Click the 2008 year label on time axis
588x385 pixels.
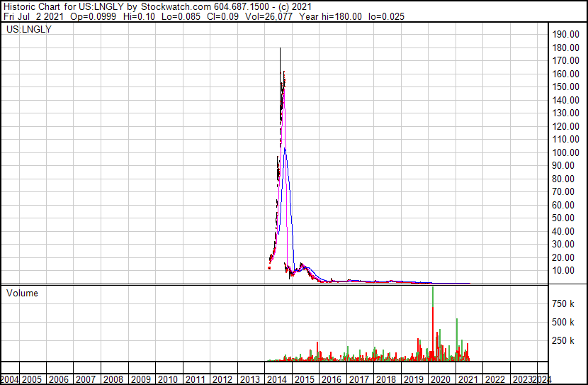(x=113, y=380)
